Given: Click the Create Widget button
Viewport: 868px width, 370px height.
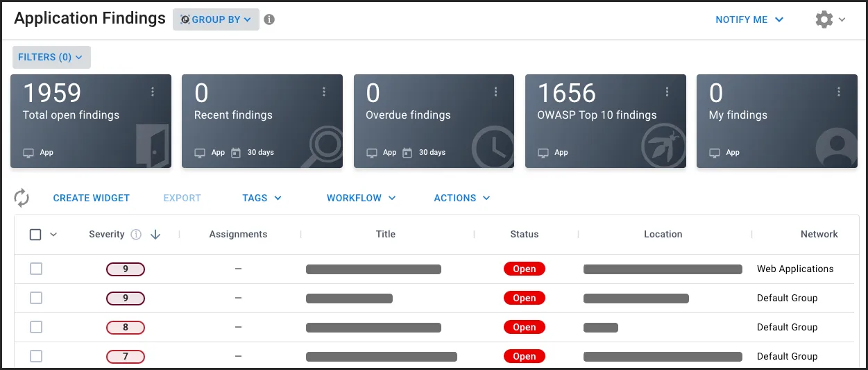Looking at the screenshot, I should tap(92, 198).
